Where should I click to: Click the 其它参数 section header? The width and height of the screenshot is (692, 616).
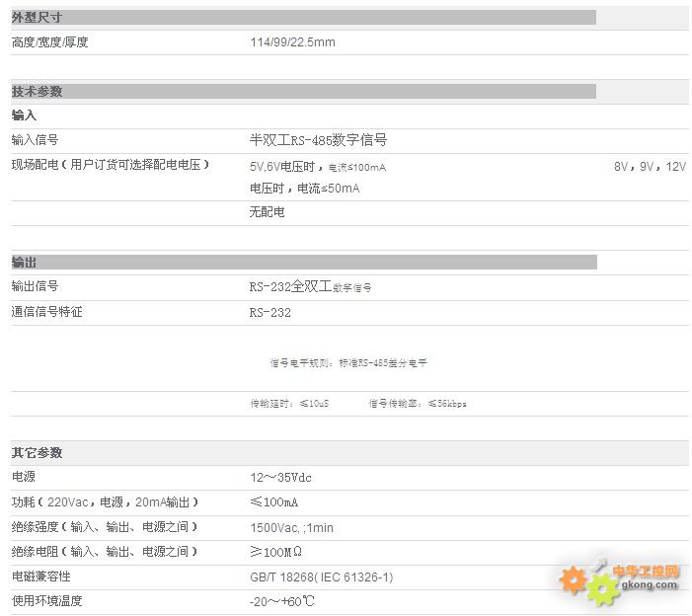click(37, 453)
